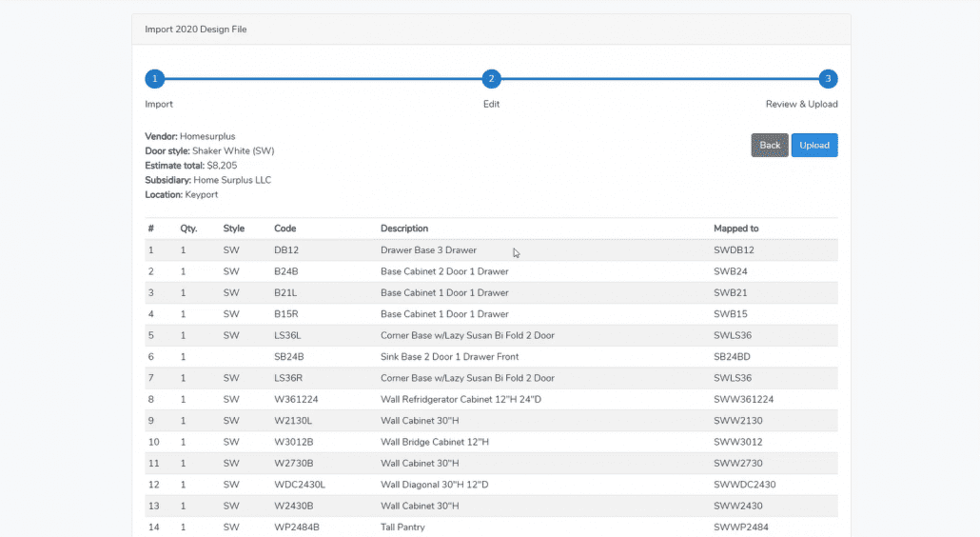980x537 pixels.
Task: Click mapped value SB24BD
Action: point(732,356)
